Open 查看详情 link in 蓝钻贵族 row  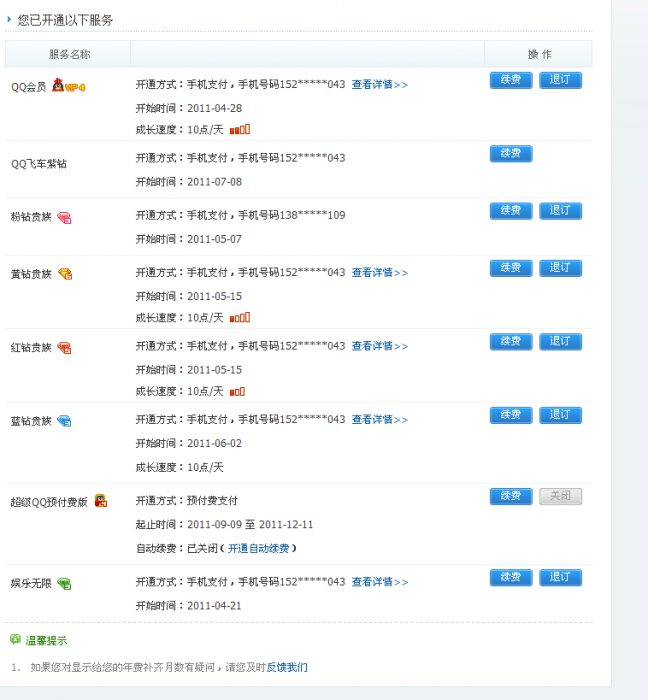(x=380, y=419)
